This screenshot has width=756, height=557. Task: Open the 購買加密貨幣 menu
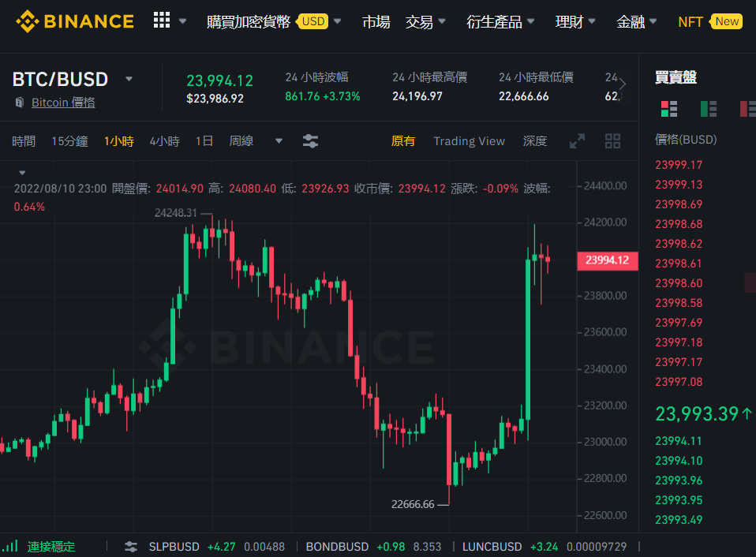[x=249, y=21]
